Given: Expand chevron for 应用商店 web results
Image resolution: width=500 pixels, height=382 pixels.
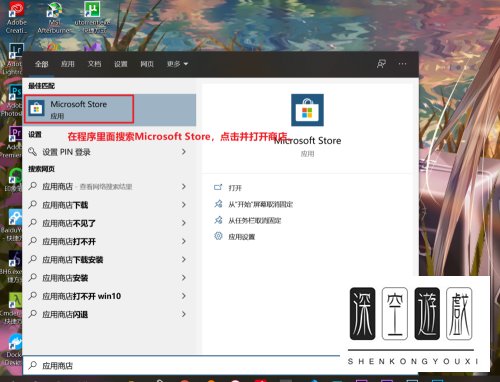Looking at the screenshot, I should tap(184, 186).
